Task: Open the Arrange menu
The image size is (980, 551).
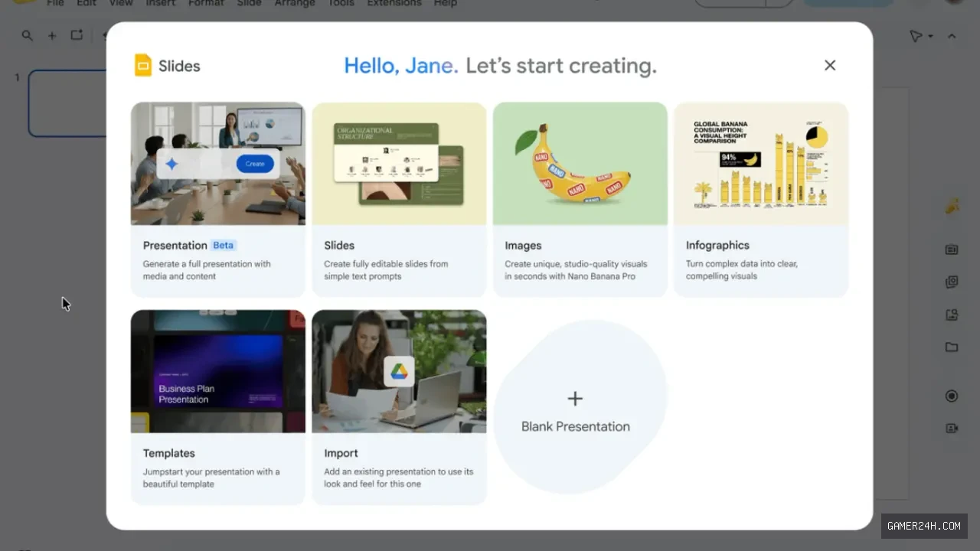Action: [295, 3]
